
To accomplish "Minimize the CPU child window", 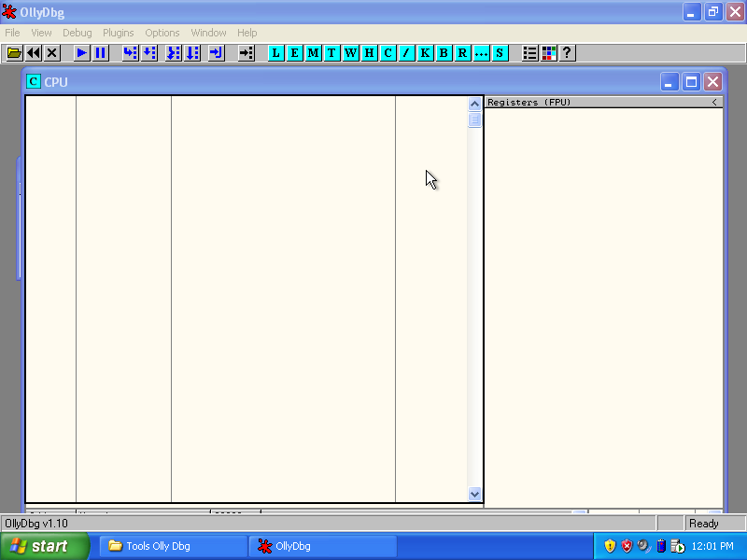I will click(x=669, y=82).
